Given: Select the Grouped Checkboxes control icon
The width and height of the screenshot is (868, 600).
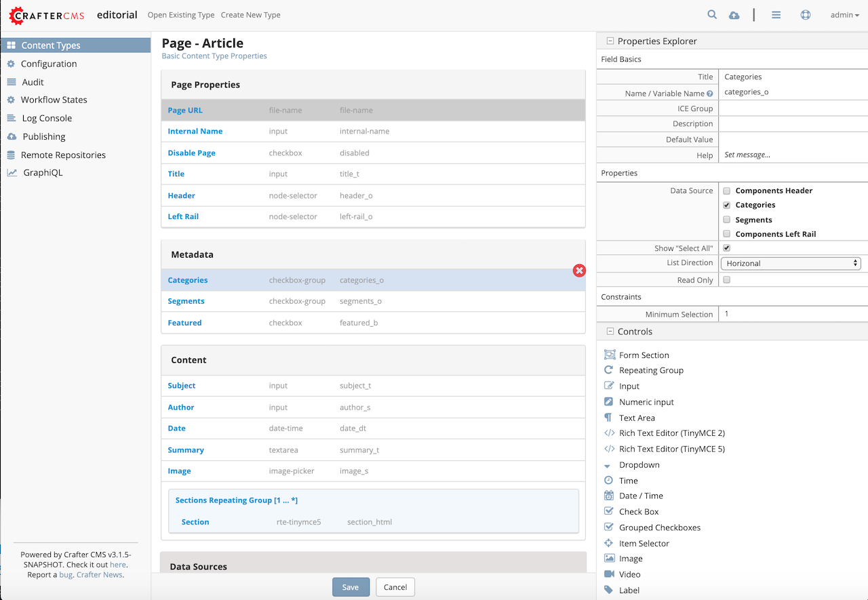Looking at the screenshot, I should [x=609, y=527].
